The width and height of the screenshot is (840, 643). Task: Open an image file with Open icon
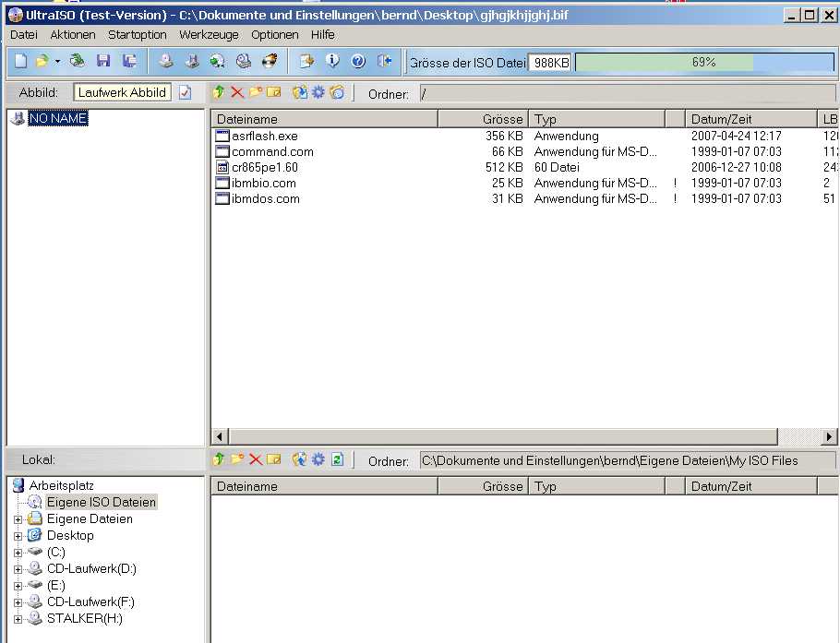click(42, 61)
